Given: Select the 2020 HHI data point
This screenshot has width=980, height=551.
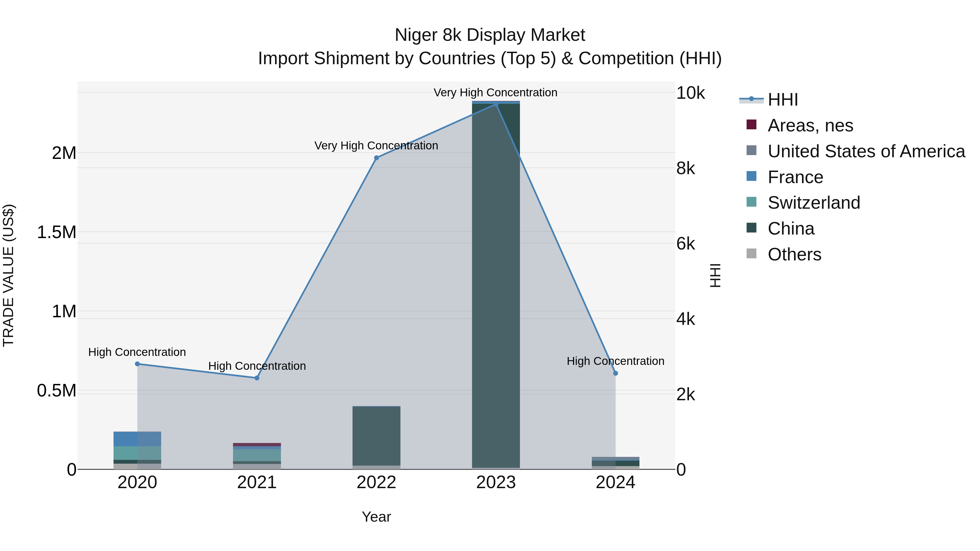Looking at the screenshot, I should point(137,364).
